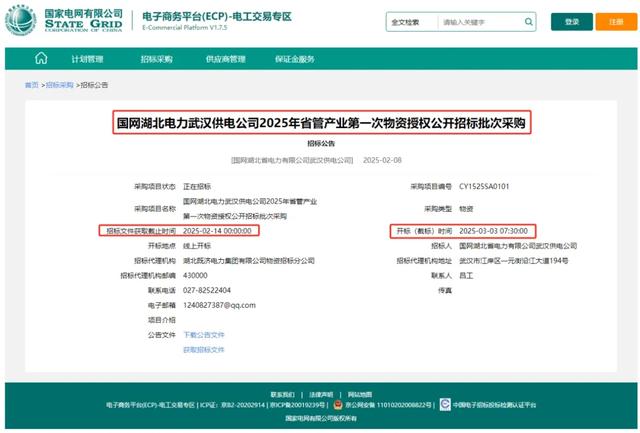This screenshot has width=640, height=433.
Task: Click the postal code 430000
Action: click(x=195, y=275)
